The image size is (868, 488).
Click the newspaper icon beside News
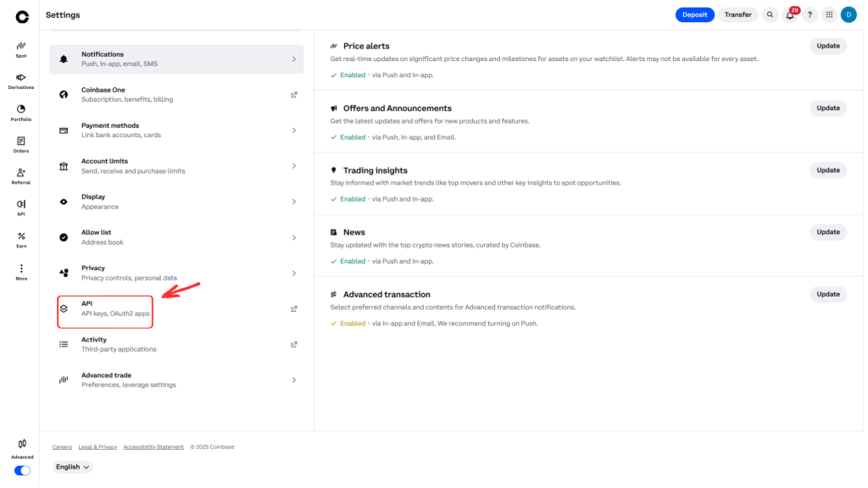click(x=334, y=232)
